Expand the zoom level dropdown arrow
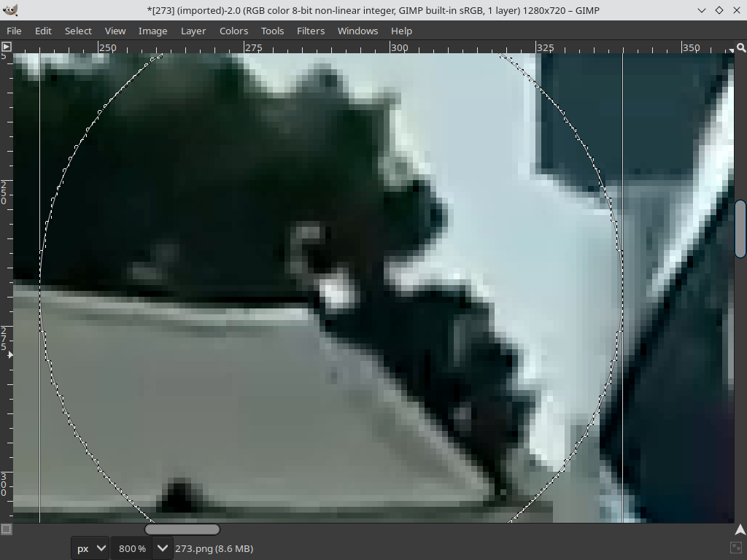 163,548
